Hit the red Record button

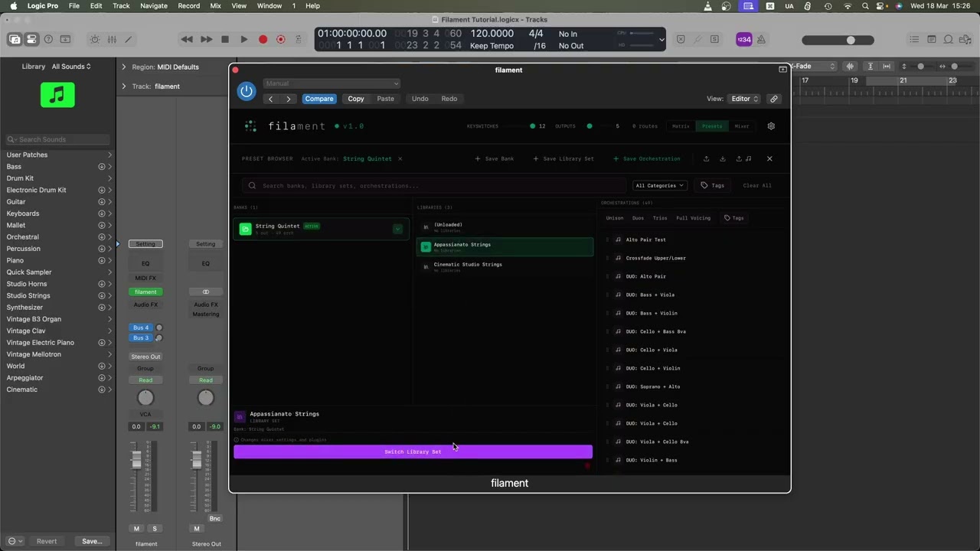pyautogui.click(x=263, y=40)
